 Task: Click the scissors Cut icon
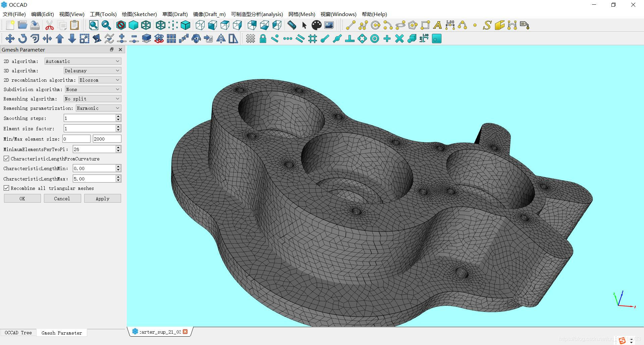pos(50,25)
